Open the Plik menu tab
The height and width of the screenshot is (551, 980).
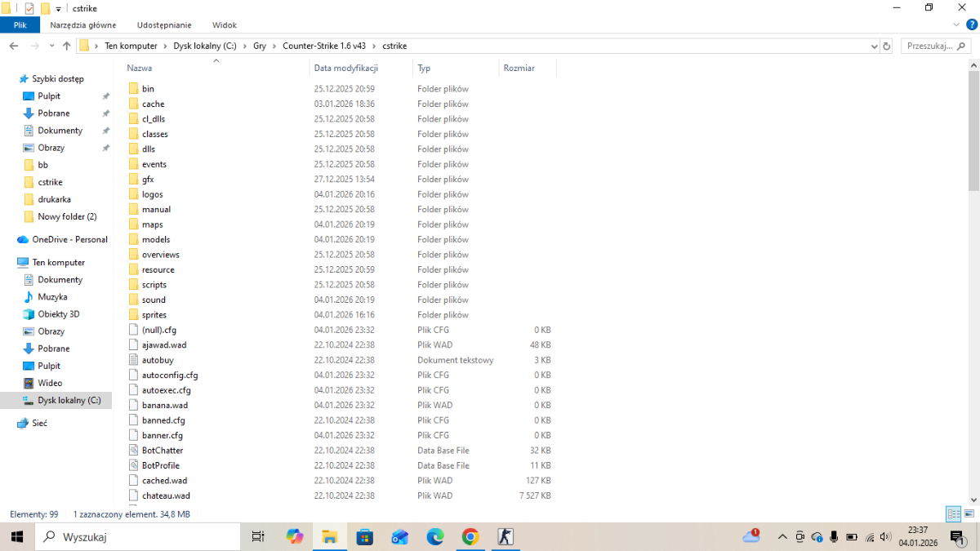pos(20,25)
